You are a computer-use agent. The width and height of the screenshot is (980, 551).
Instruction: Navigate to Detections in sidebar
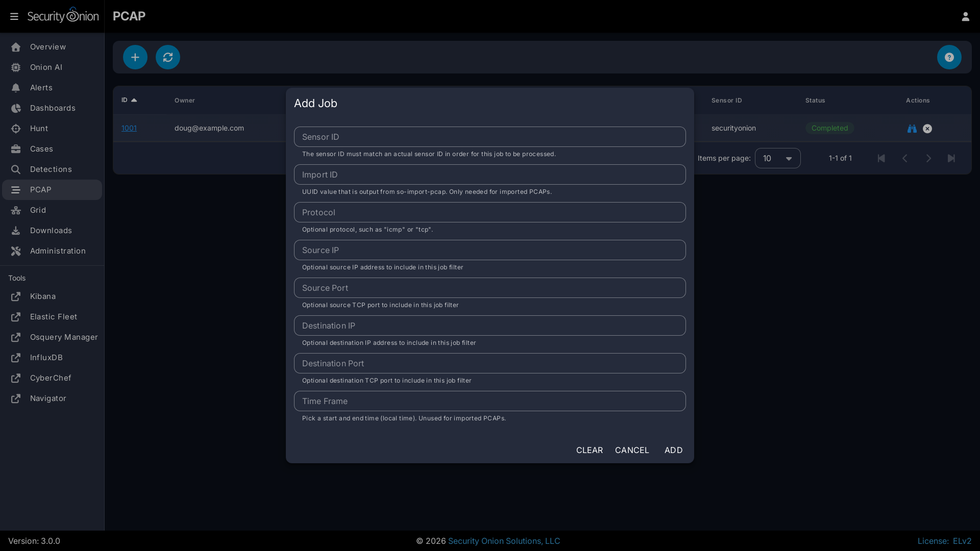pyautogui.click(x=51, y=169)
